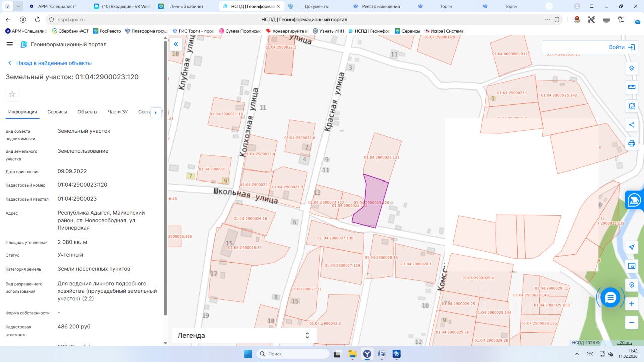Click the Windows taskbar search box

tap(293, 354)
